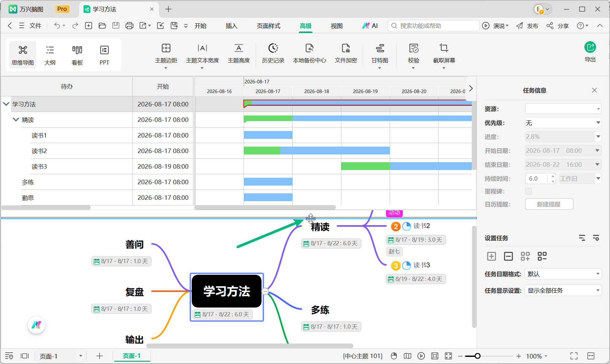Image resolution: width=610 pixels, height=364 pixels.
Task: Click the search 搜索功能或帮助 field
Action: pyautogui.click(x=433, y=26)
